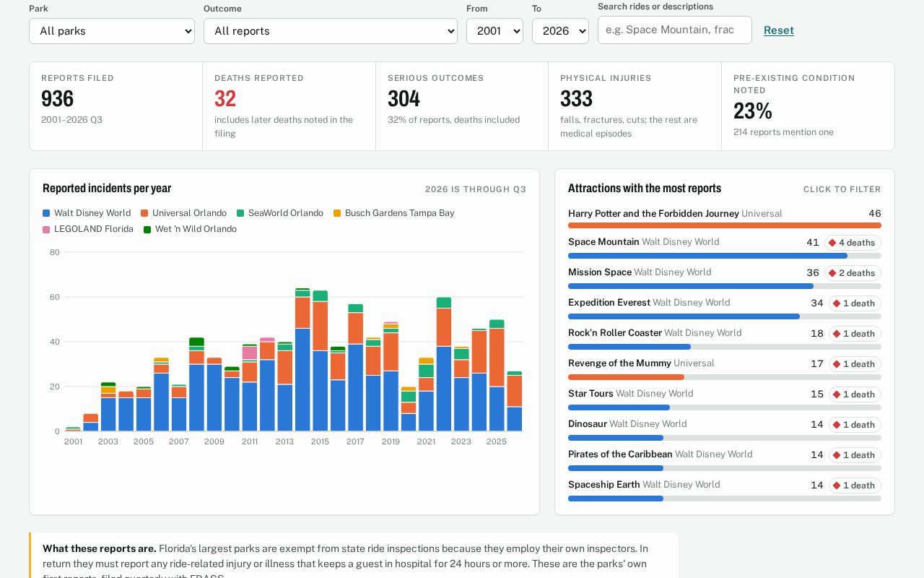The image size is (924, 578).
Task: Click the pre-existing condition value 23%
Action: click(753, 111)
